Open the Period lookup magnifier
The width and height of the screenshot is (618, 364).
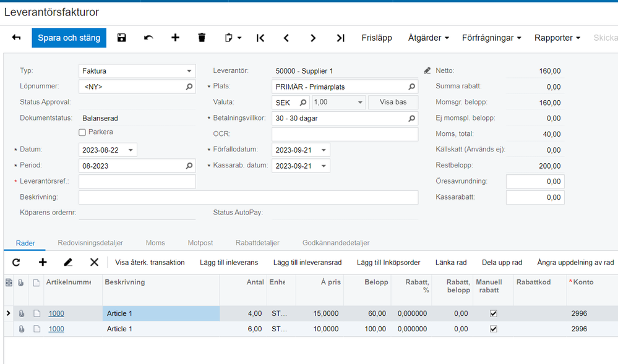coord(189,166)
